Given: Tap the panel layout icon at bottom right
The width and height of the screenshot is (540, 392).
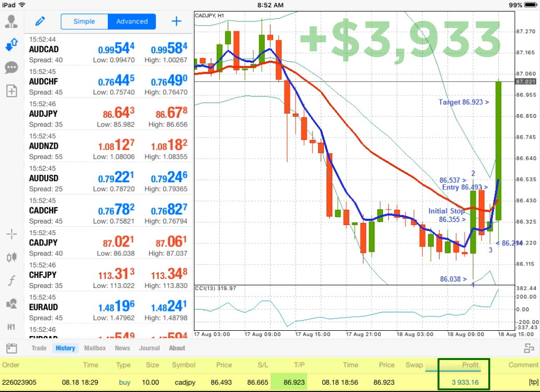Looking at the screenshot, I should (x=528, y=348).
